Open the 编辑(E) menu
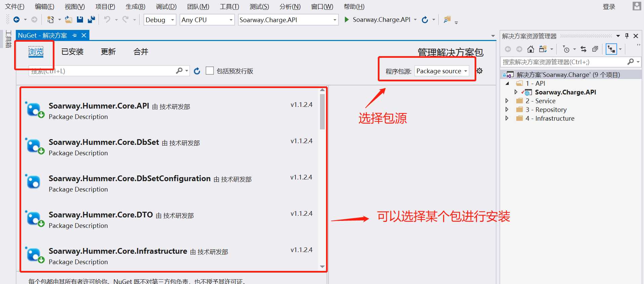644x284 pixels. 44,6
